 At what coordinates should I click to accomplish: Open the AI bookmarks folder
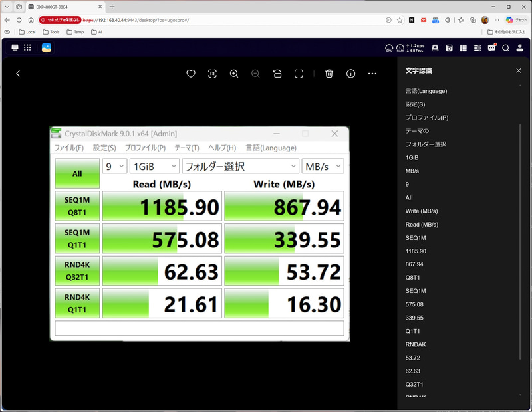coord(96,32)
